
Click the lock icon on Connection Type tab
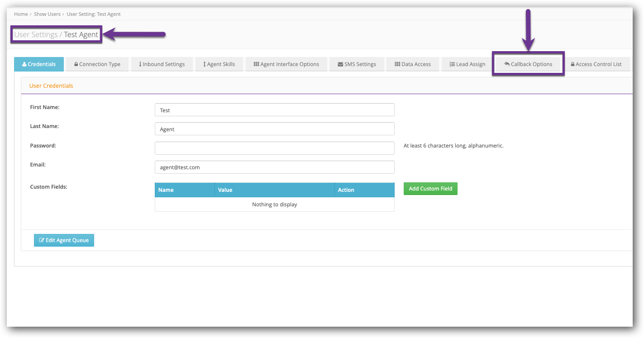pyautogui.click(x=76, y=64)
